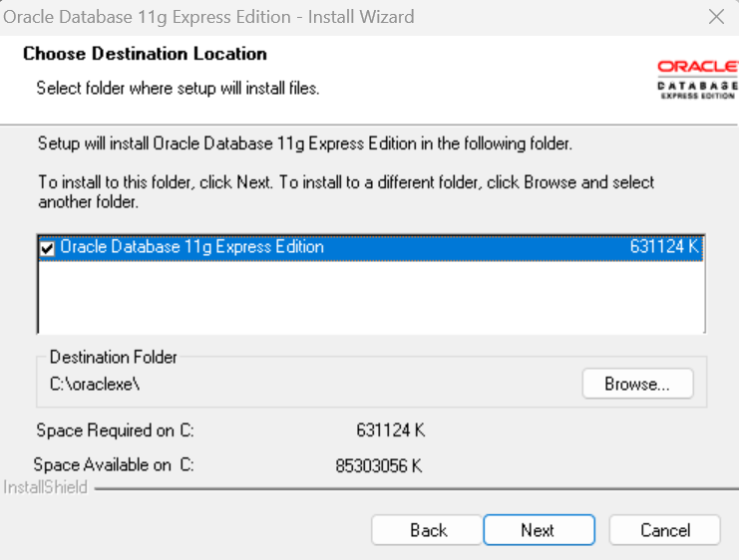Go Back to previous wizard step
Viewport: 739px width, 560px height.
coord(427,530)
